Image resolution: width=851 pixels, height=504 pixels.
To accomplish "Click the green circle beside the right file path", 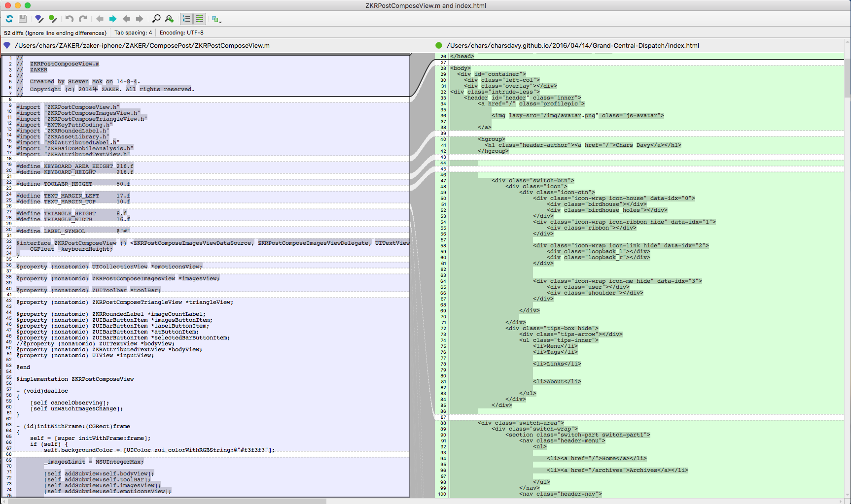I will pyautogui.click(x=439, y=45).
